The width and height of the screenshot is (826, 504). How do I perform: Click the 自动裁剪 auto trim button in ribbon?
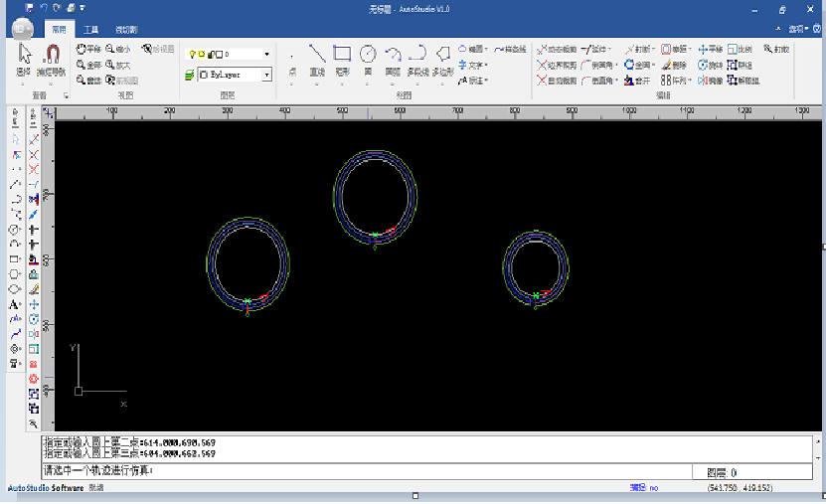[x=557, y=81]
